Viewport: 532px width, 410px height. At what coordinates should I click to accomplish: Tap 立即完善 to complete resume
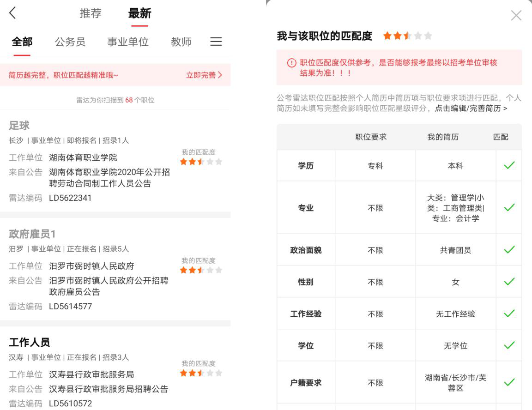200,75
